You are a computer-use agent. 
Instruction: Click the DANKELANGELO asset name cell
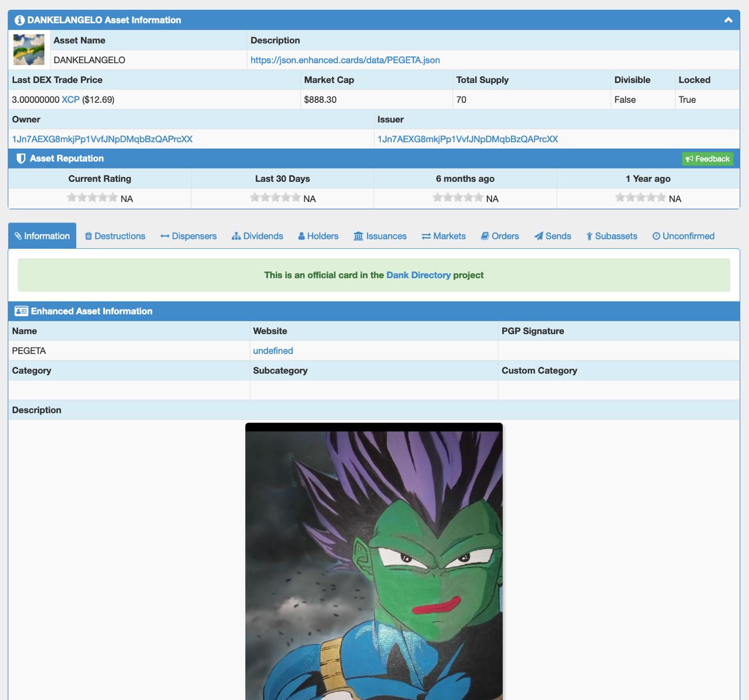(148, 60)
